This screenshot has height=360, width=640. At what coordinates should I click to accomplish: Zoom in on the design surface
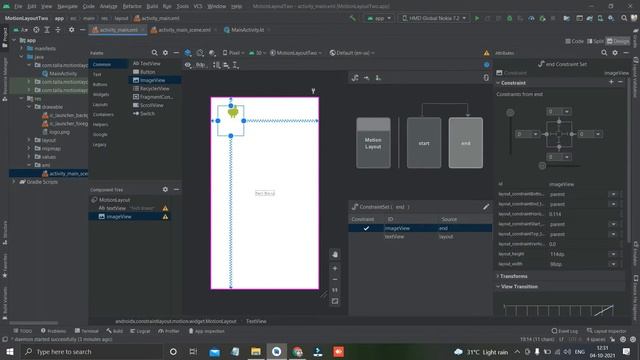point(335,268)
